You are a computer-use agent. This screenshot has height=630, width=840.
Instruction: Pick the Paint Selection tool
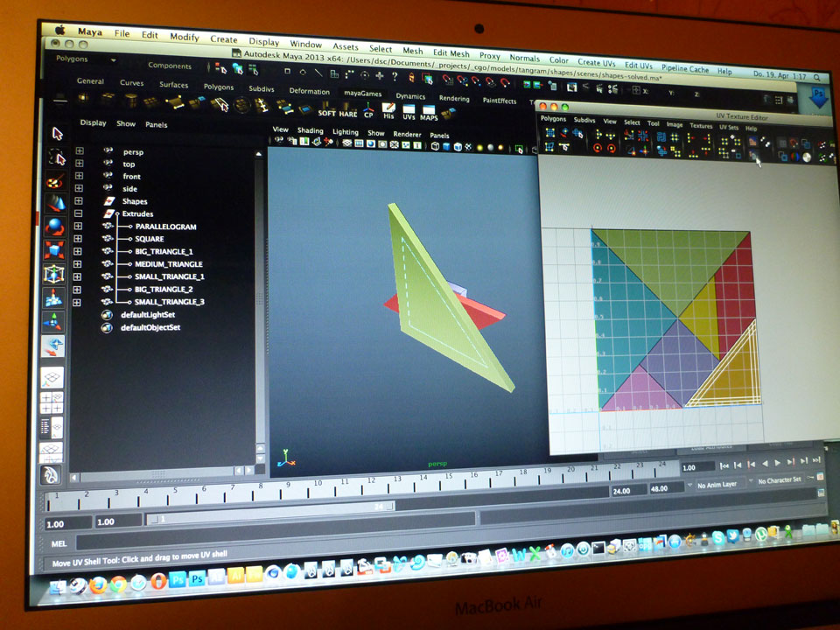pos(55,182)
